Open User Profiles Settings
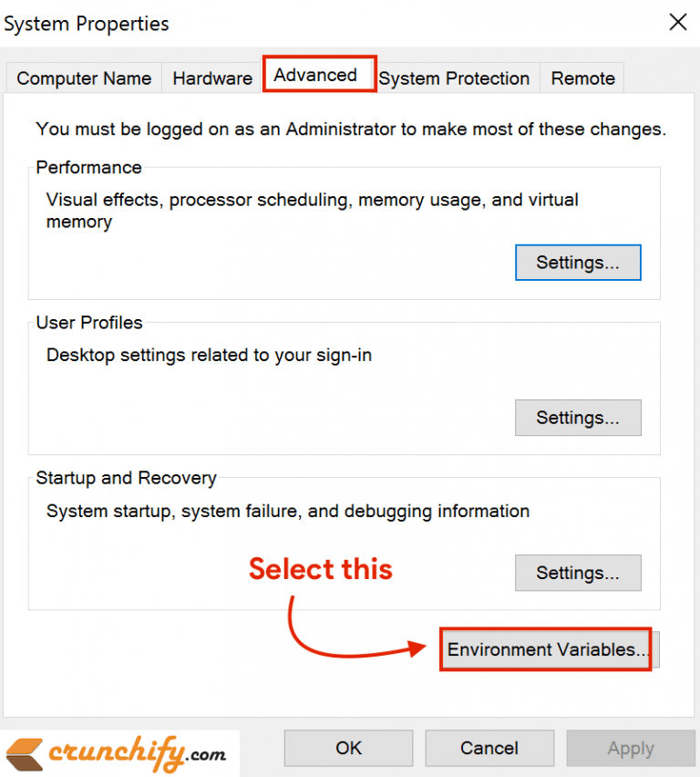 point(578,417)
